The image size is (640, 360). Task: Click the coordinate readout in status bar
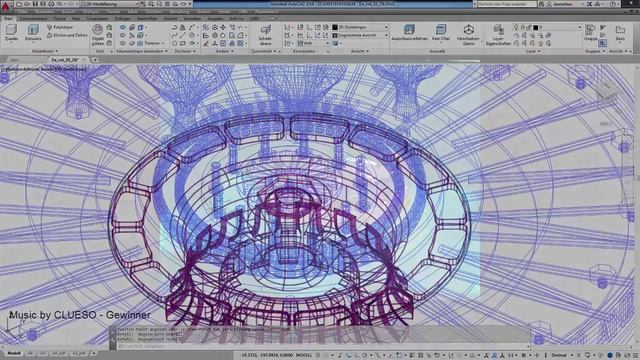[266, 355]
